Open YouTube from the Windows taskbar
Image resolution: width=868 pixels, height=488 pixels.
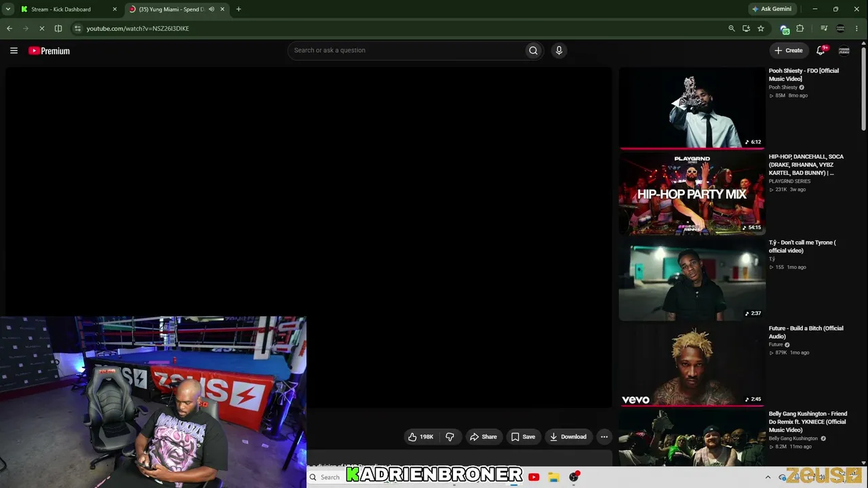coord(534,477)
